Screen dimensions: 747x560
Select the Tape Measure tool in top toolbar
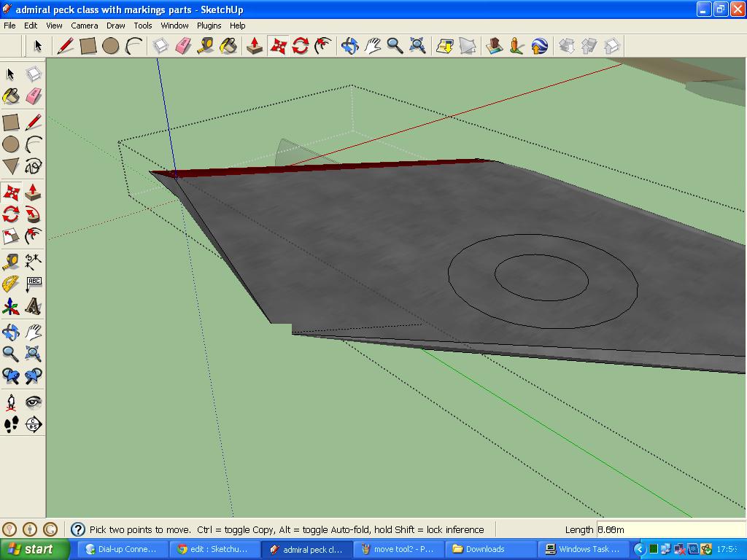(206, 46)
